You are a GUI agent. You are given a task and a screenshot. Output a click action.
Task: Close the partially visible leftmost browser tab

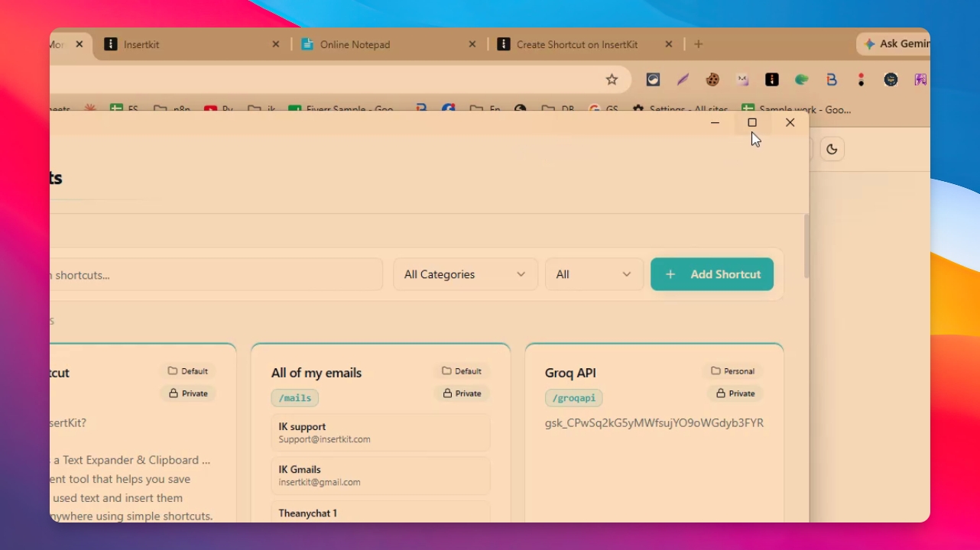(79, 44)
